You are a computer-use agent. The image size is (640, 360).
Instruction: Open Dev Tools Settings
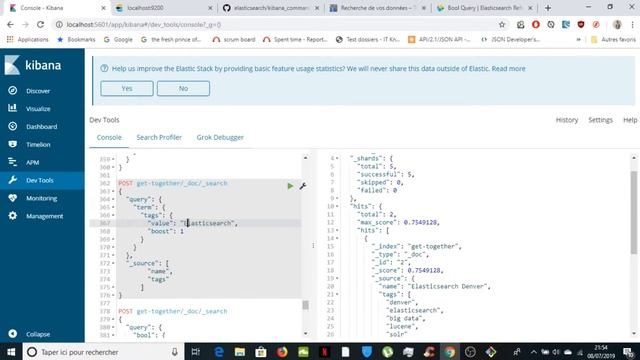pos(600,120)
